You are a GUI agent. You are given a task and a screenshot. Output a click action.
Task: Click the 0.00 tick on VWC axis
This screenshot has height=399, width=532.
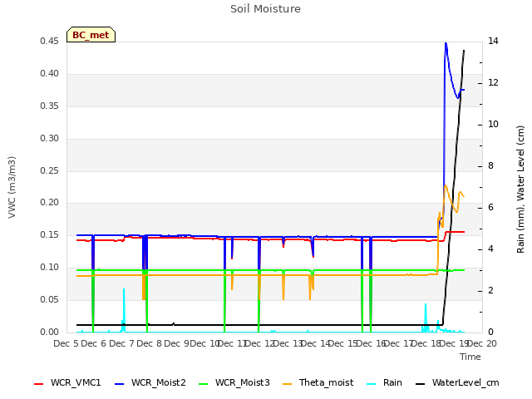click(49, 332)
